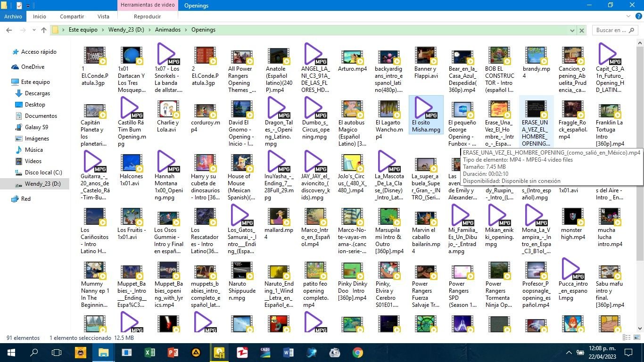Open the Archivo ribbon tab
Viewport: 644px width, 362px height.
click(x=13, y=16)
